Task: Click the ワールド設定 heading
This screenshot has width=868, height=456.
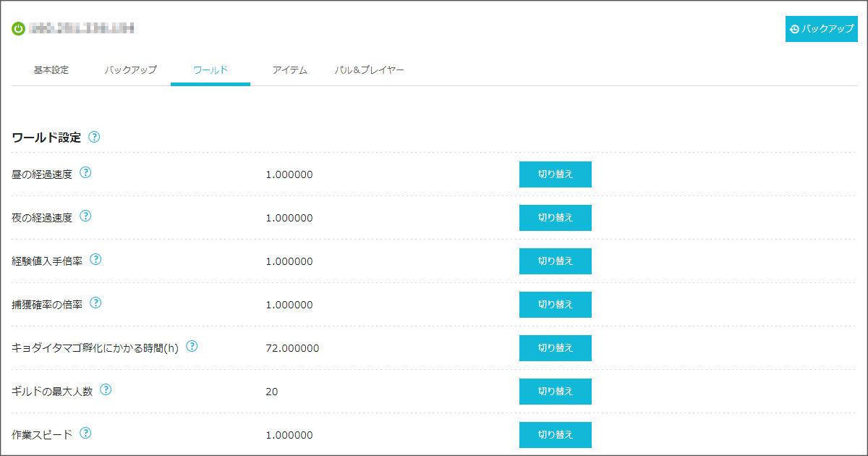Action: coord(46,138)
